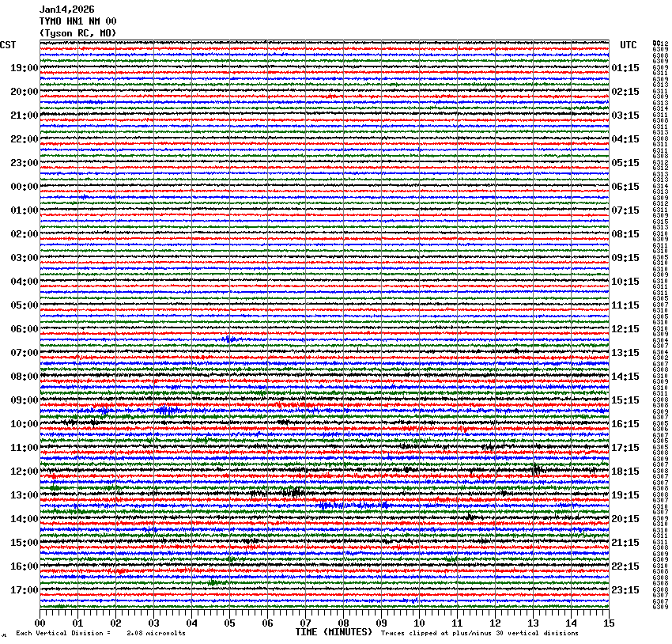Select the TYMO HN1 NM 00 station label
The width and height of the screenshot is (672, 644).
click(77, 21)
